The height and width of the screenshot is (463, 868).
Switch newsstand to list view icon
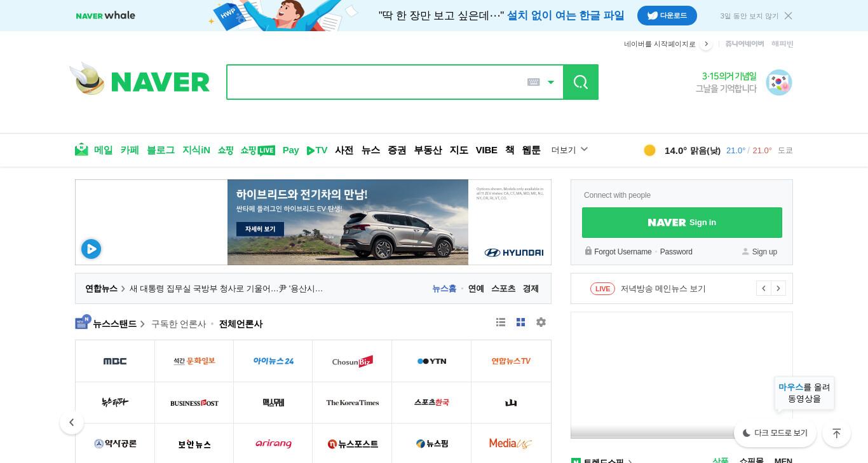pos(501,322)
